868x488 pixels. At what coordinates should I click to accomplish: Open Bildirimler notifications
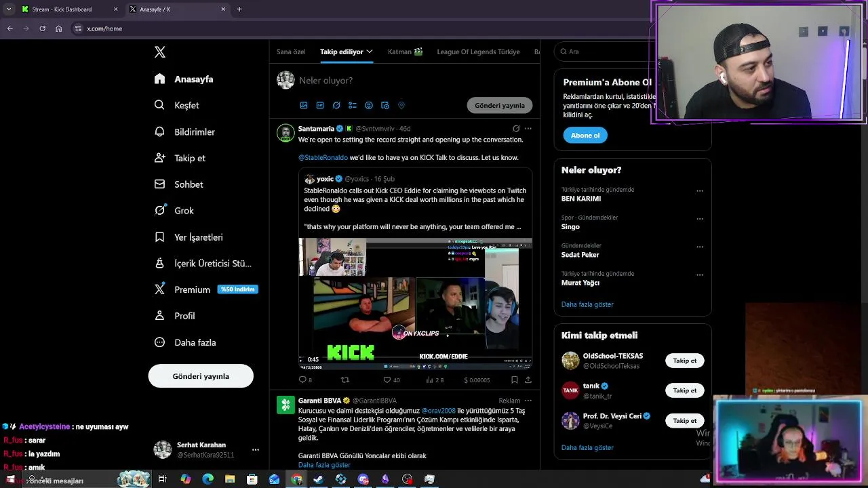[x=184, y=131]
